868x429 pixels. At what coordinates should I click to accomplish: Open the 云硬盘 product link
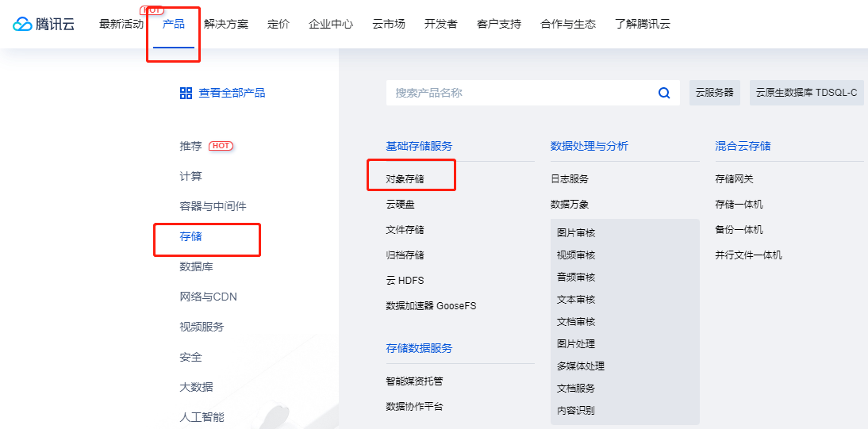point(400,205)
